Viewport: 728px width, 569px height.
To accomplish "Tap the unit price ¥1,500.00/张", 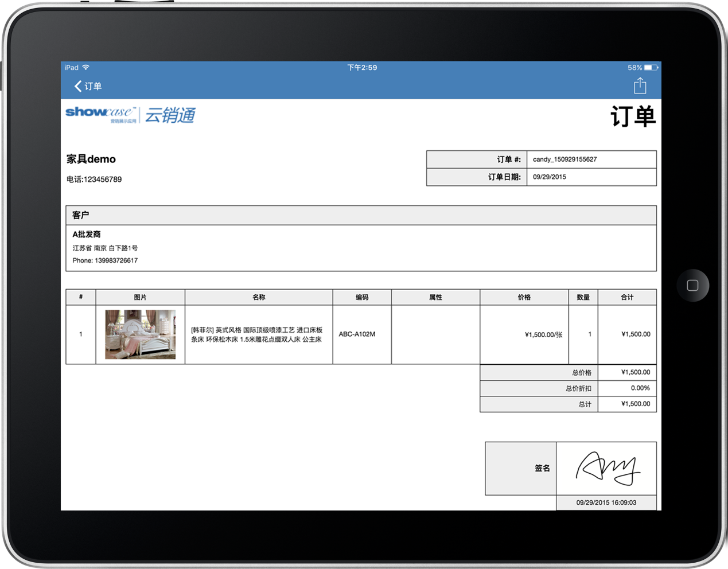I will [x=543, y=334].
